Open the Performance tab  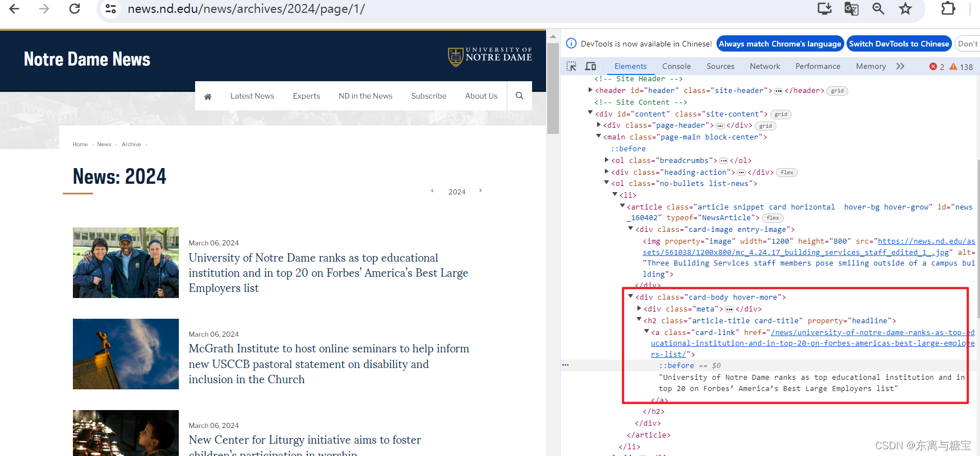tap(817, 66)
